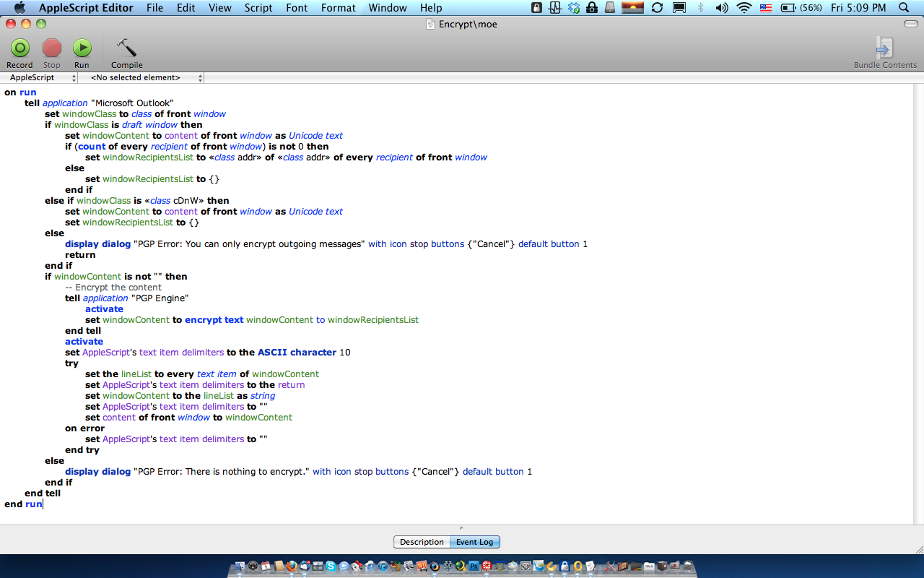The width and height of the screenshot is (924, 578).
Task: Click the 'ASCII character 10' line
Action: click(208, 353)
